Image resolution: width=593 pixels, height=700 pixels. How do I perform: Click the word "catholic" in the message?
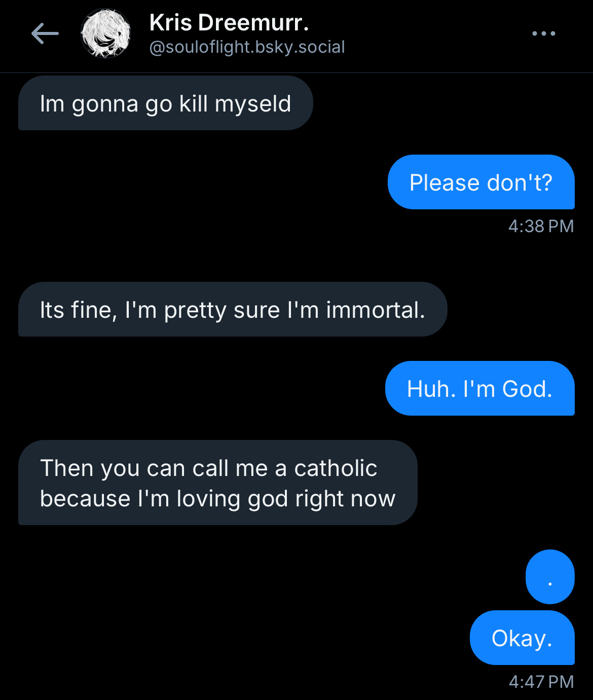tap(336, 468)
